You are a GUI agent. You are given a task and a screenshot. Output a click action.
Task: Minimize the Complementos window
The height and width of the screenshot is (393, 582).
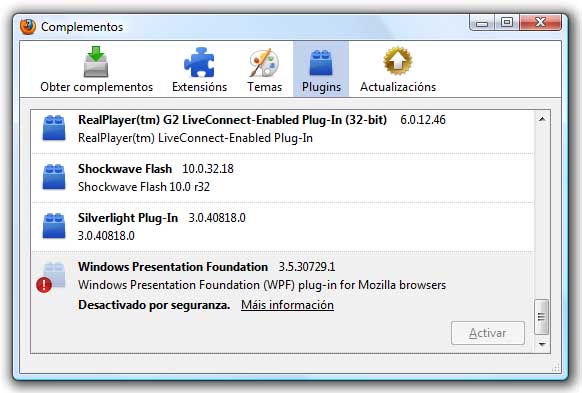tap(482, 23)
